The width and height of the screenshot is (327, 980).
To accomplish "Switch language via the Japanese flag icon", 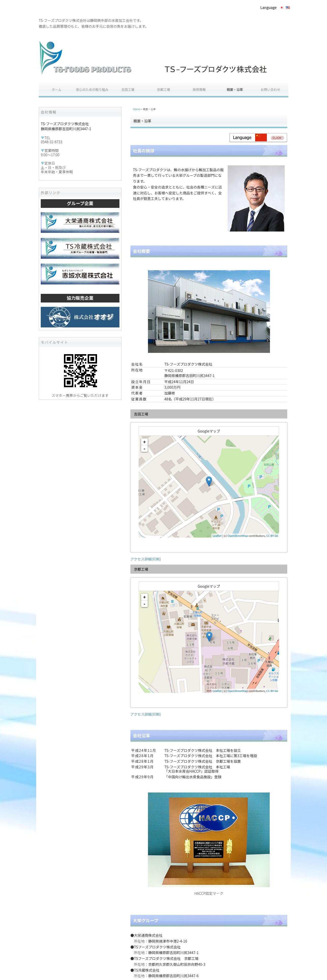I will (x=282, y=8).
